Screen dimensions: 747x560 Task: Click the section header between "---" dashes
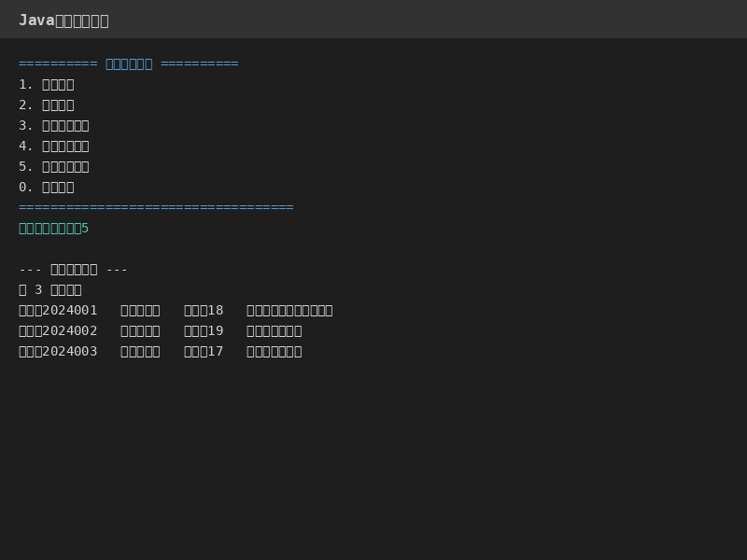click(x=74, y=270)
